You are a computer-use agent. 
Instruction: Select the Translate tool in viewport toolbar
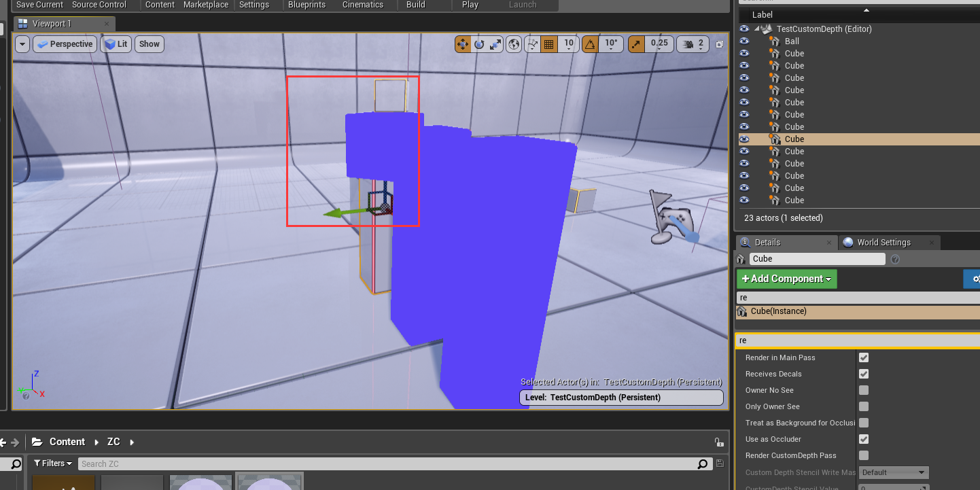[x=462, y=43]
